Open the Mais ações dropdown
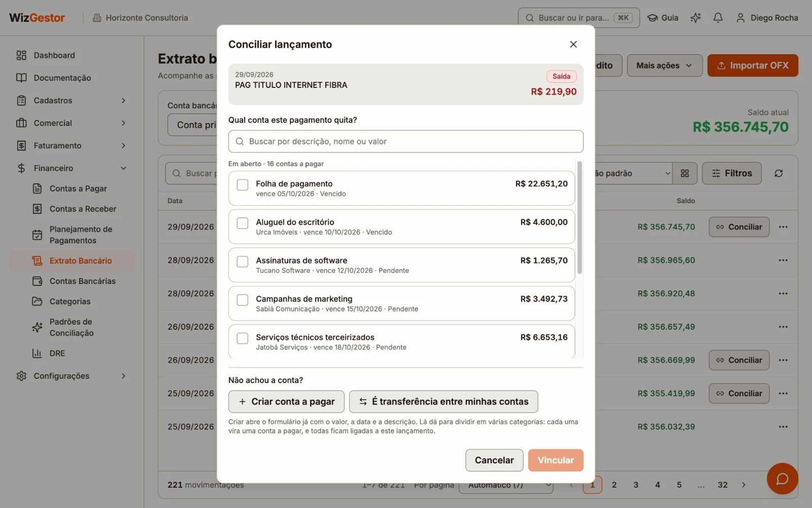 664,66
